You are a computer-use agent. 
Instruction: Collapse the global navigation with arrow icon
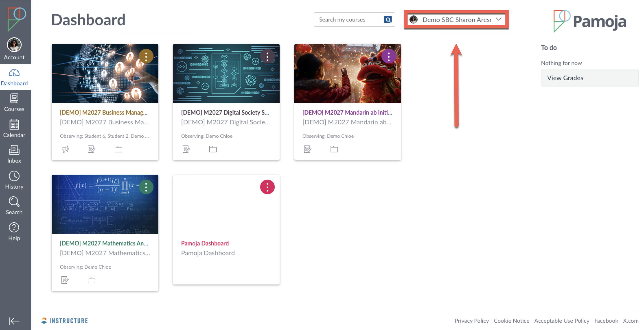pos(14,321)
